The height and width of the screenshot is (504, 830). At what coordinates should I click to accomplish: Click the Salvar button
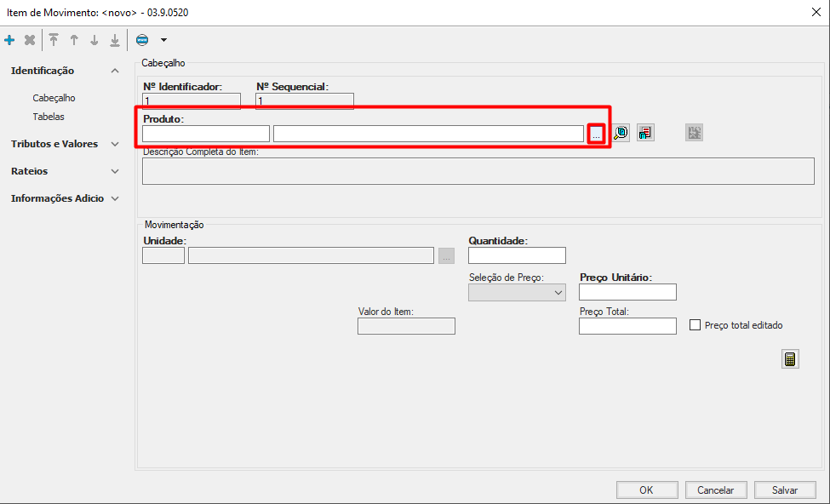(784, 490)
